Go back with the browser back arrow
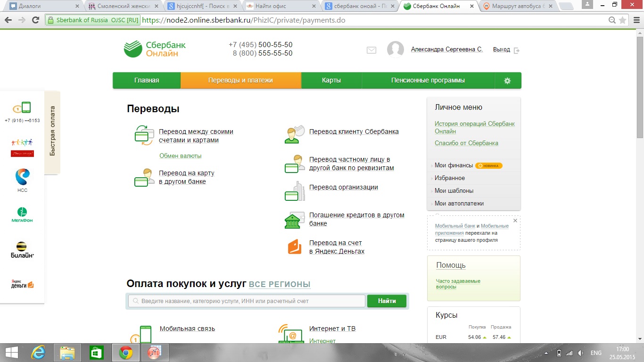The height and width of the screenshot is (362, 644). coord(8,20)
